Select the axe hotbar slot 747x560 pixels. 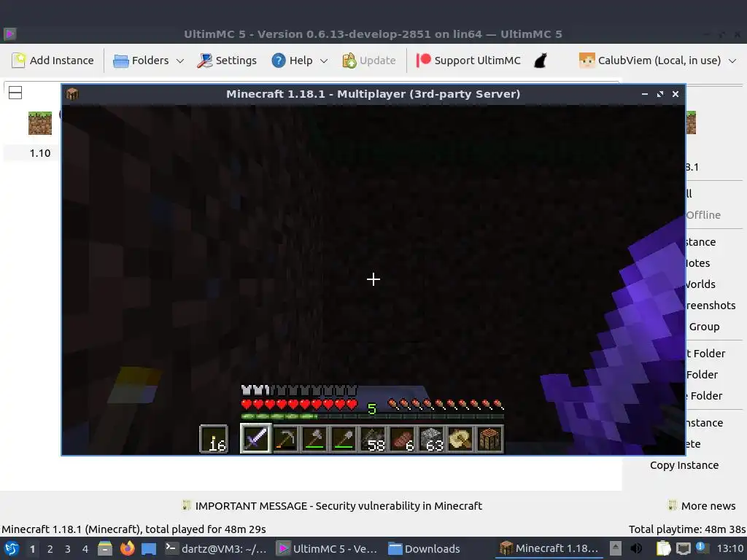314,438
